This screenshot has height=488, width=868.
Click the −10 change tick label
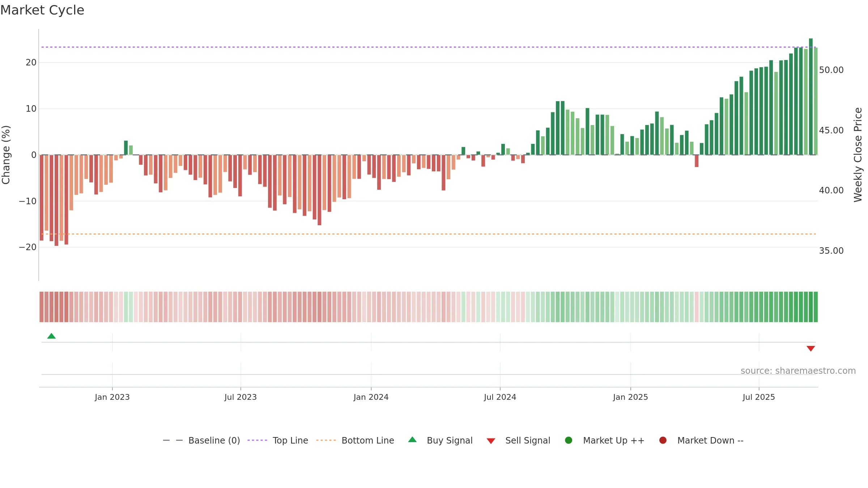point(28,201)
